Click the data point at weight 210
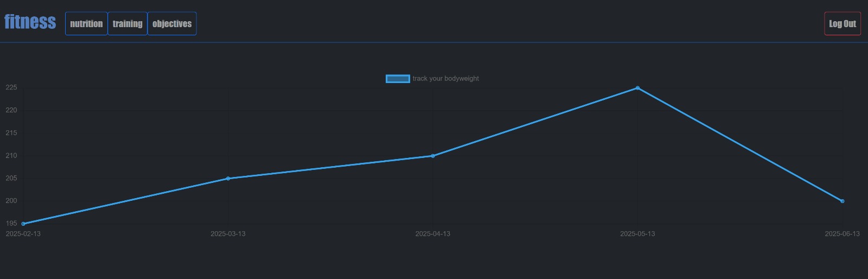868x279 pixels. [433, 156]
